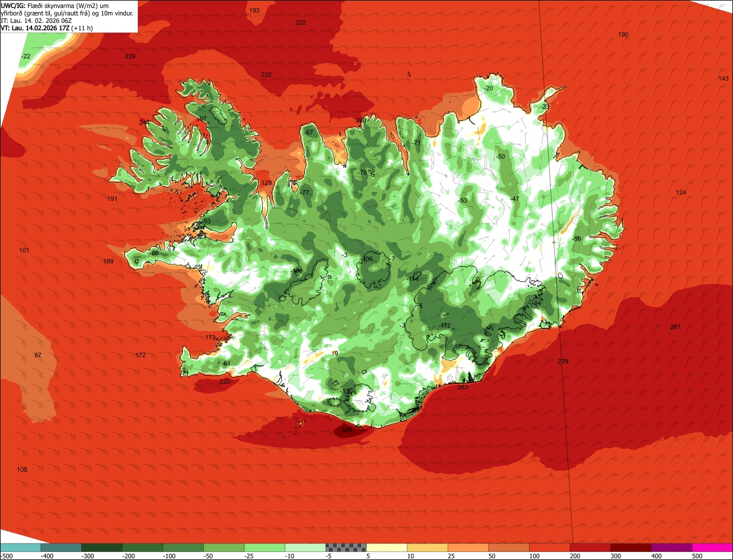The height and width of the screenshot is (560, 733).
Task: Select the 100 to 200 red-orange swatch
Action: [549, 547]
